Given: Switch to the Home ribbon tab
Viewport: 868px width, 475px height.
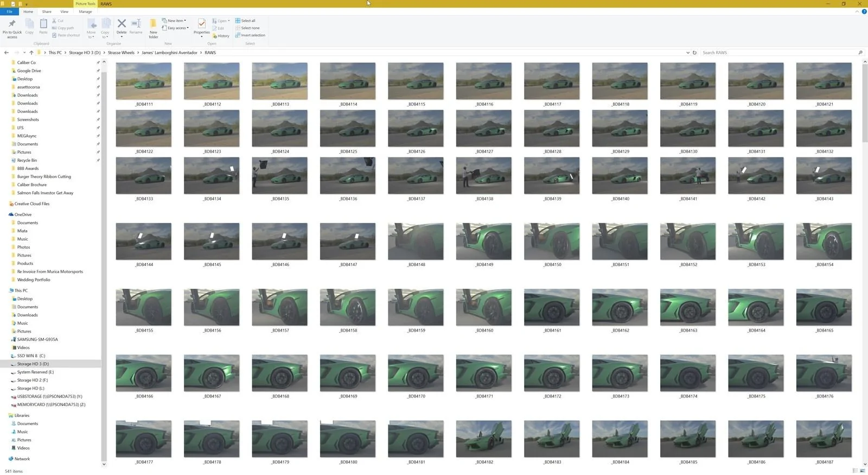Looking at the screenshot, I should tap(28, 11).
